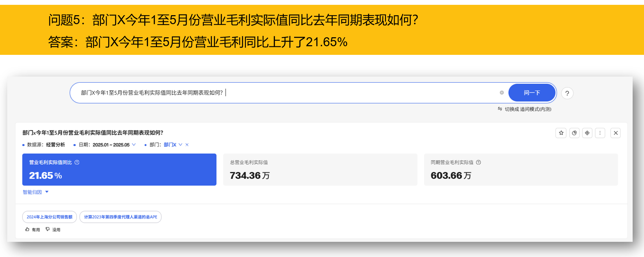This screenshot has height=257, width=644.
Task: Click the help icon next to 营业毛利实际值同比
Action: [77, 162]
